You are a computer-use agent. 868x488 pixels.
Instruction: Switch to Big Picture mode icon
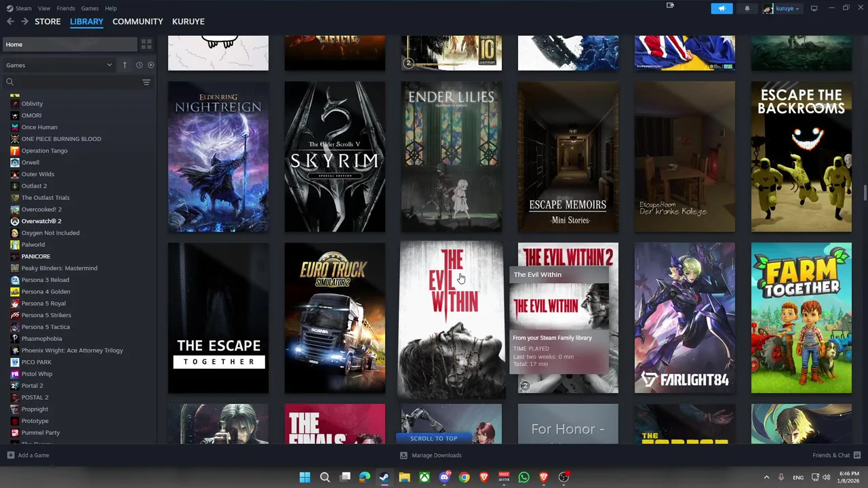click(x=814, y=8)
